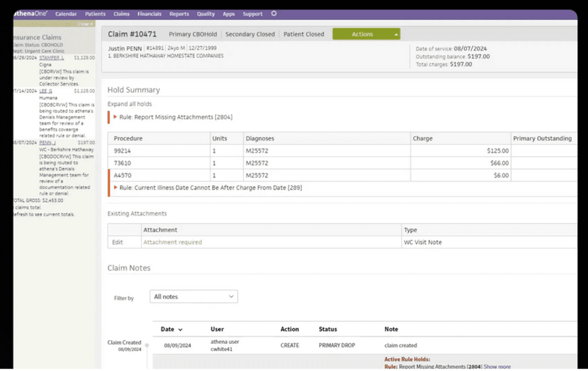
Task: Select the Secondary Closed tab
Action: pyautogui.click(x=250, y=35)
